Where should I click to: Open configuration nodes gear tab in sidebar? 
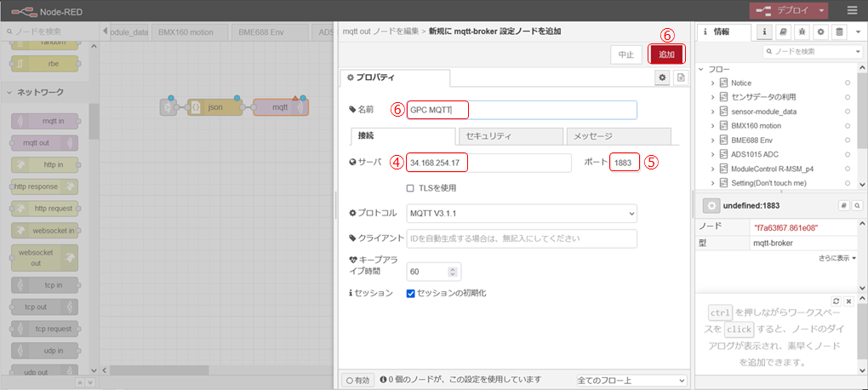tap(820, 32)
